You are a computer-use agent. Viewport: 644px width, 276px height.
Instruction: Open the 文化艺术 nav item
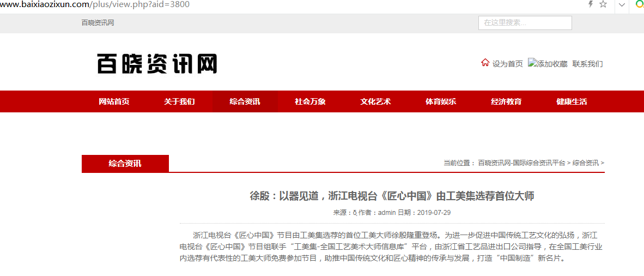376,101
